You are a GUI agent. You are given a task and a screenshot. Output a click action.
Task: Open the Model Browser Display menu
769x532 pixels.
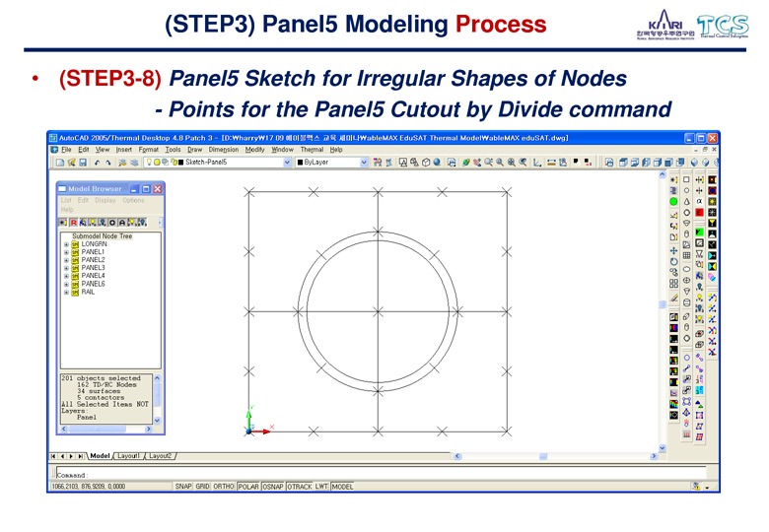105,200
